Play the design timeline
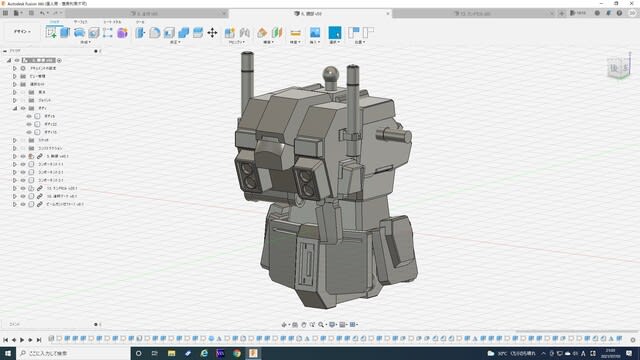Image resolution: width=640 pixels, height=360 pixels. 22,340
